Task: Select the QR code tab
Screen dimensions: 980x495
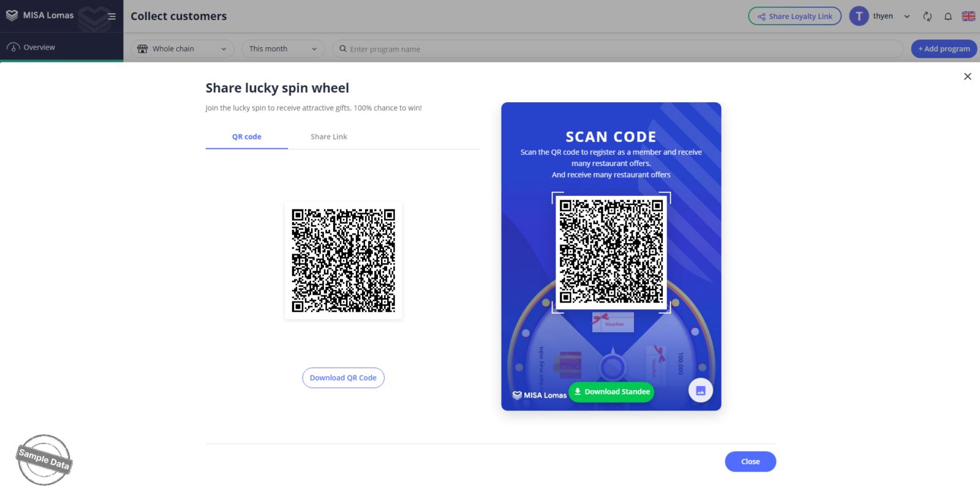Action: click(246, 137)
